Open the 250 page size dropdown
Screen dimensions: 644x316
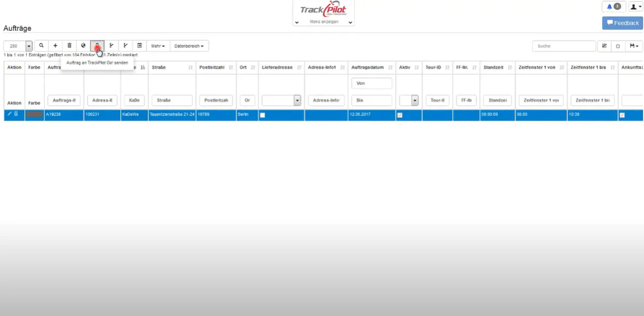pyautogui.click(x=18, y=46)
